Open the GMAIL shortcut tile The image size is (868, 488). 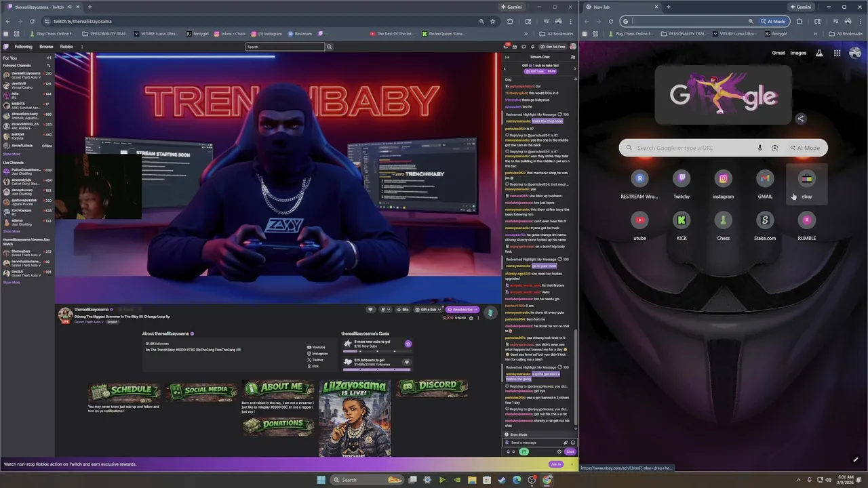point(765,184)
